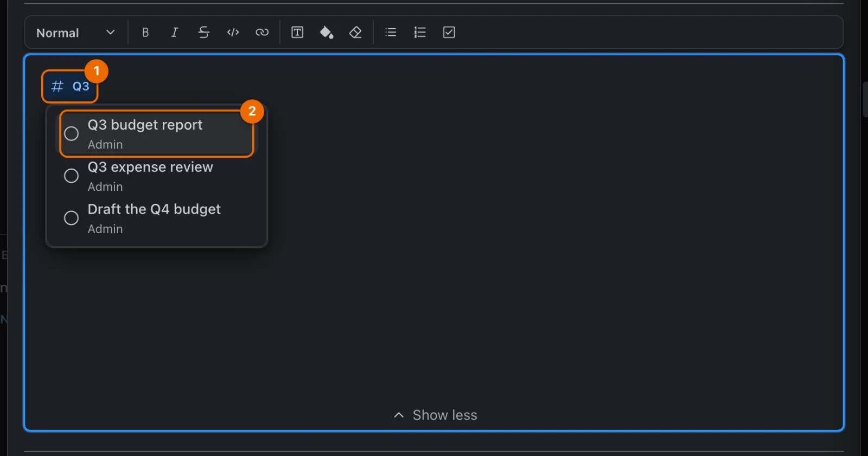Click the circle next to Q3 budget report
This screenshot has width=868, height=456.
tap(71, 133)
